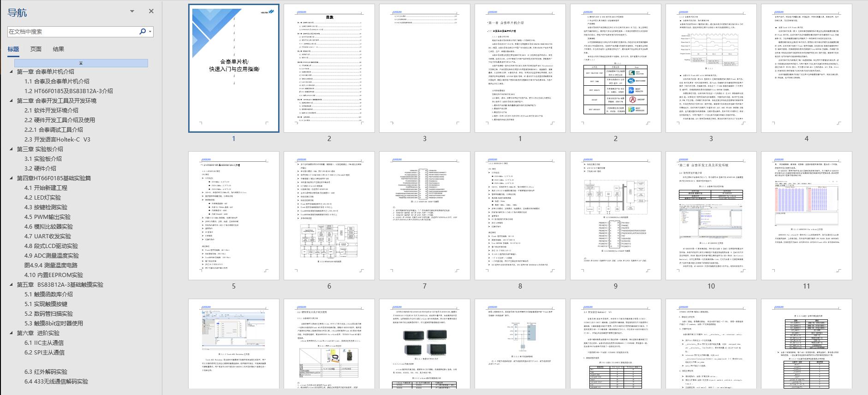
Task: Navigate to 4.1 开始新建工程
Action: tap(46, 188)
